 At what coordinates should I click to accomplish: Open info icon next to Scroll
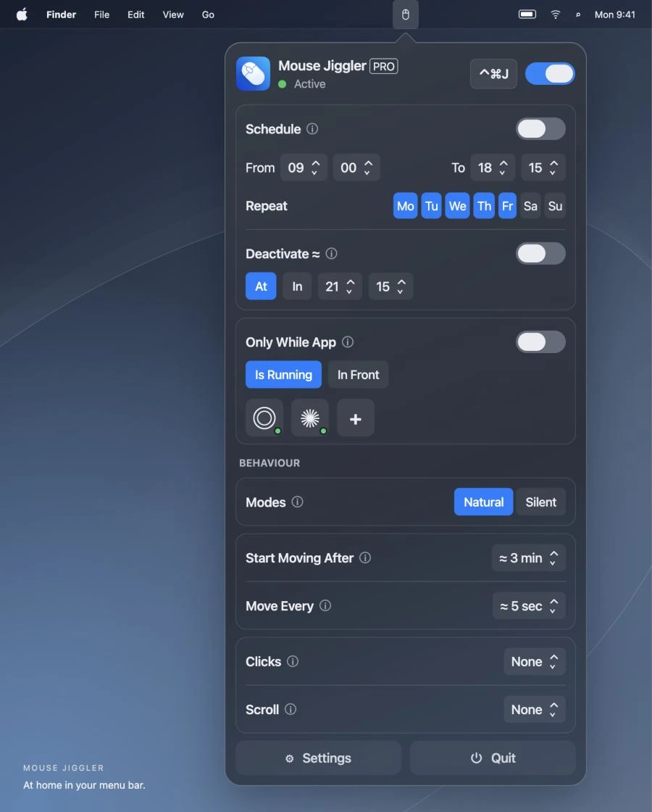(291, 710)
